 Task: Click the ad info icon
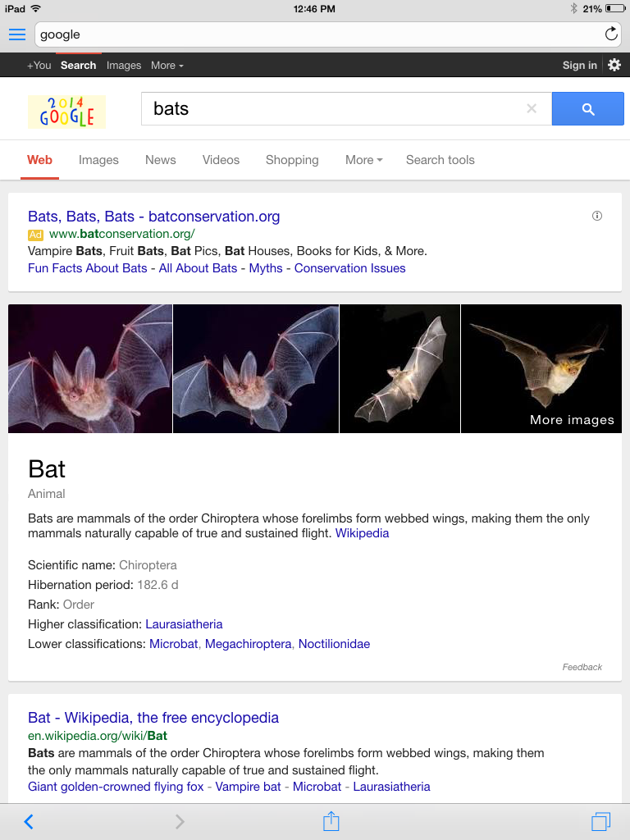597,216
